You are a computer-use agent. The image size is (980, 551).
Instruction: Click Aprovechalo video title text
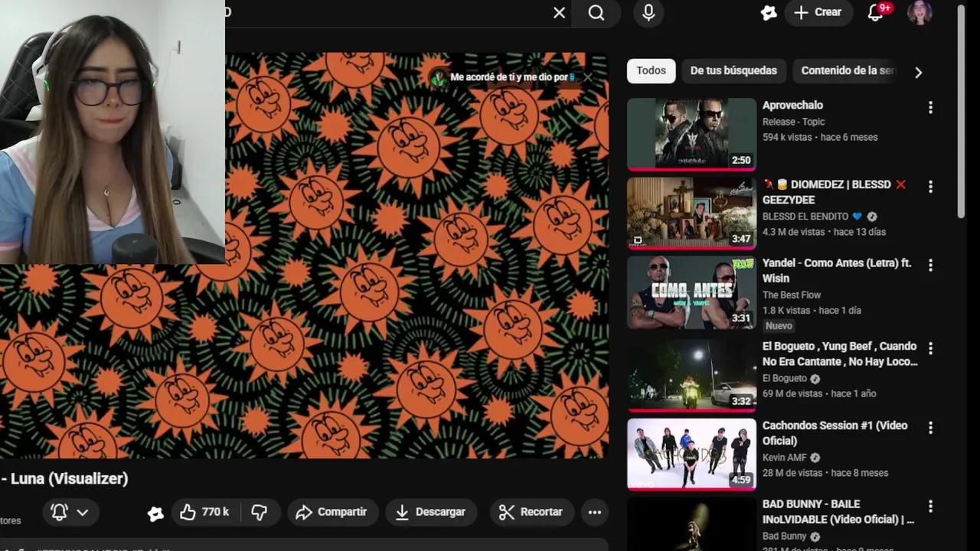792,106
